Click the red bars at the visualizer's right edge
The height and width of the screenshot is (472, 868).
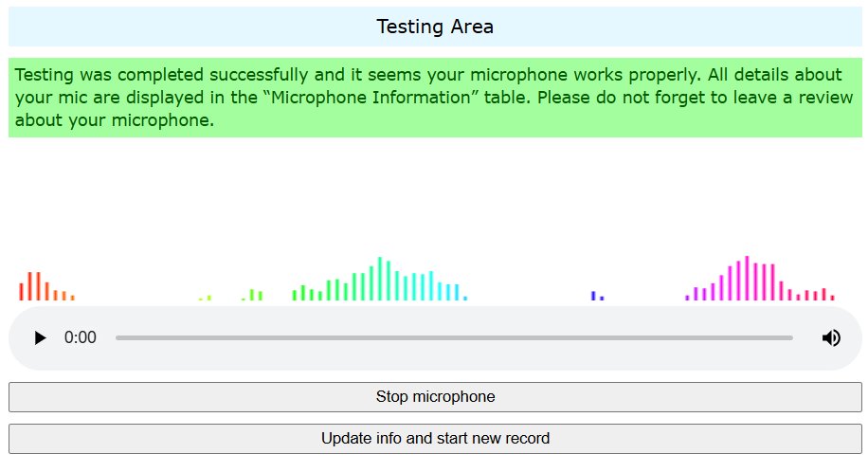[x=823, y=295]
